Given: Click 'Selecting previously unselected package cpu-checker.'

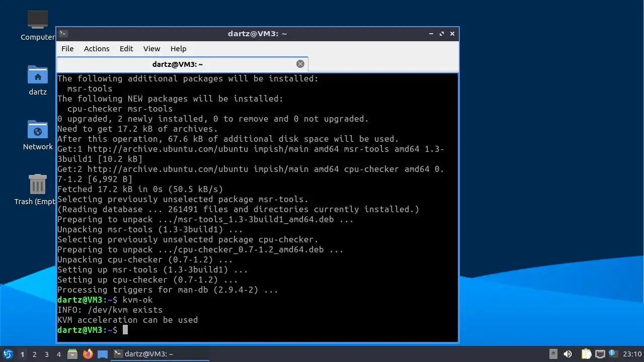Looking at the screenshot, I should point(188,239).
